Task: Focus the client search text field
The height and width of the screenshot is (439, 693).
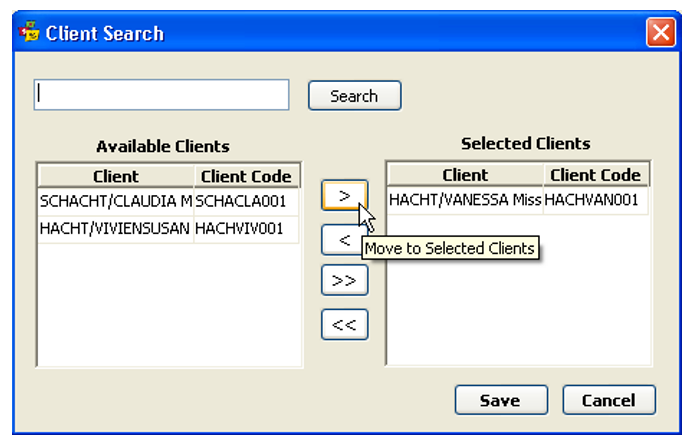Action: pyautogui.click(x=161, y=95)
